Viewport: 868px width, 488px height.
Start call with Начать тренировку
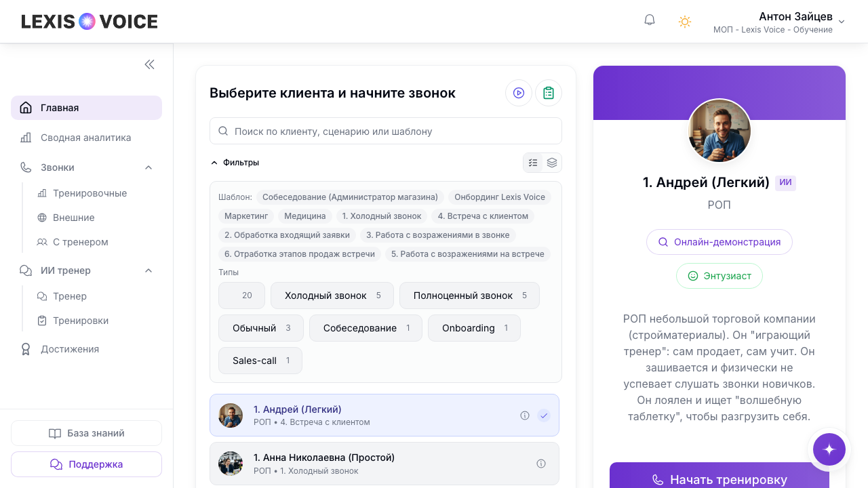click(x=719, y=478)
